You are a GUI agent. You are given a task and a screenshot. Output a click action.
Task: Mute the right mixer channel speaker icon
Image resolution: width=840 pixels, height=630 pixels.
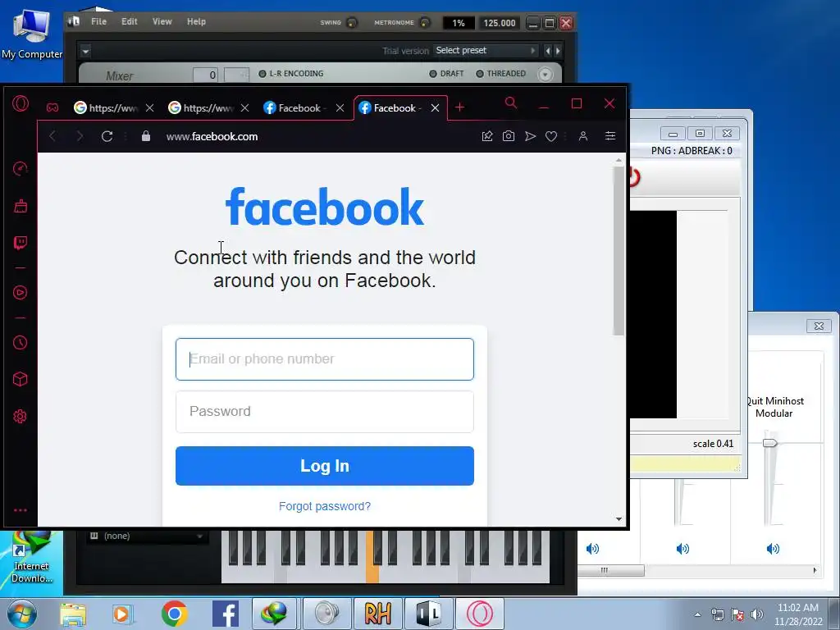click(x=773, y=549)
